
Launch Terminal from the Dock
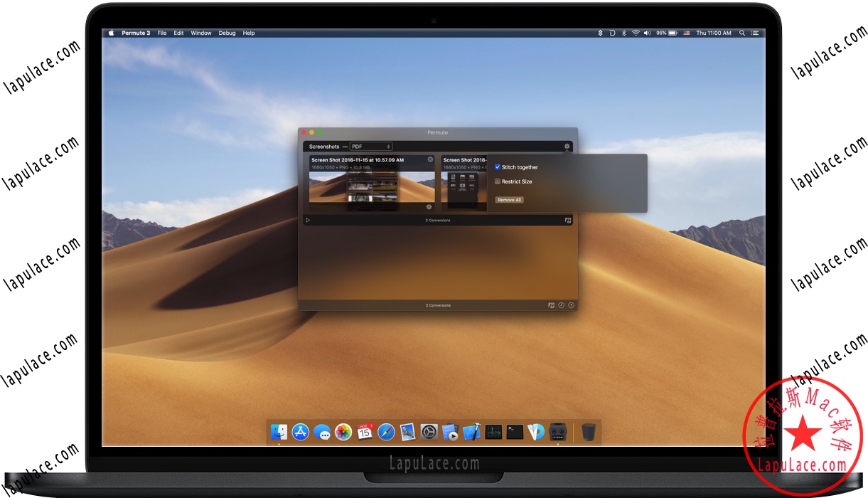coord(515,432)
